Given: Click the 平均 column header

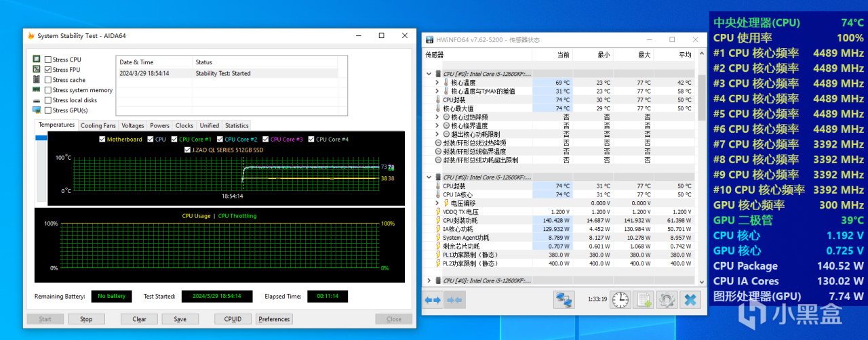Looking at the screenshot, I should (x=674, y=55).
